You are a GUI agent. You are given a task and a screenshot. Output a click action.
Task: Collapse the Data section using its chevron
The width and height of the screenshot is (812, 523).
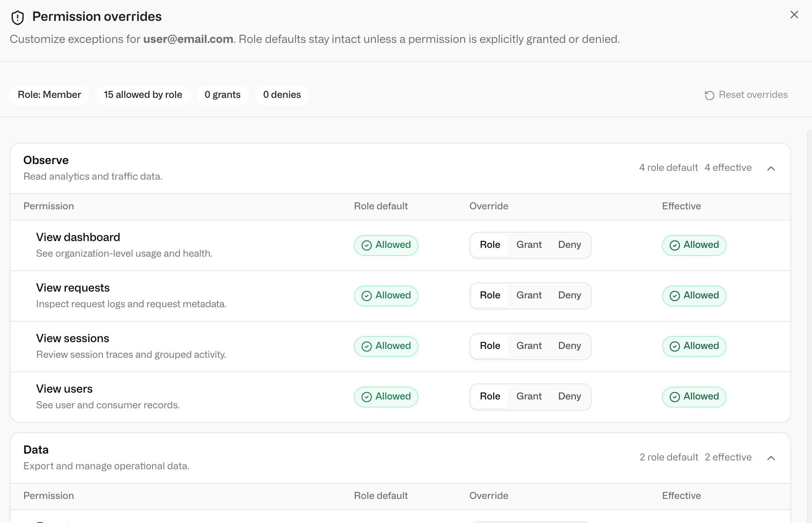pos(771,458)
